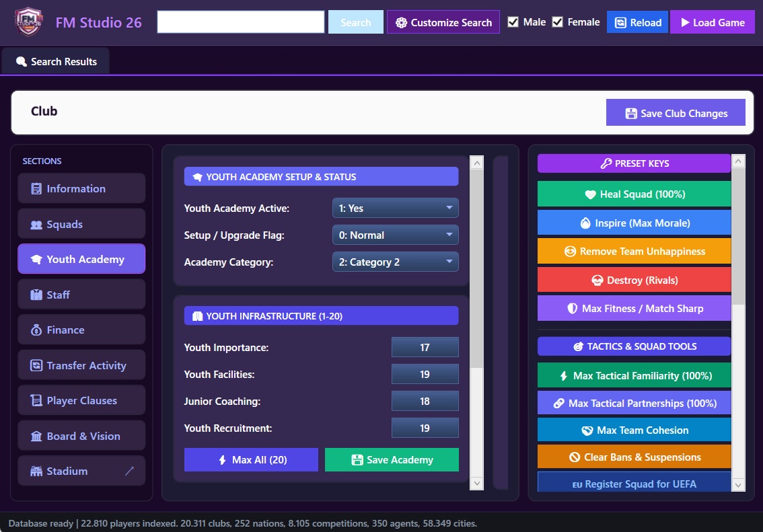Click the scroll down arrow of academy panel
The height and width of the screenshot is (532, 763).
[x=477, y=484]
